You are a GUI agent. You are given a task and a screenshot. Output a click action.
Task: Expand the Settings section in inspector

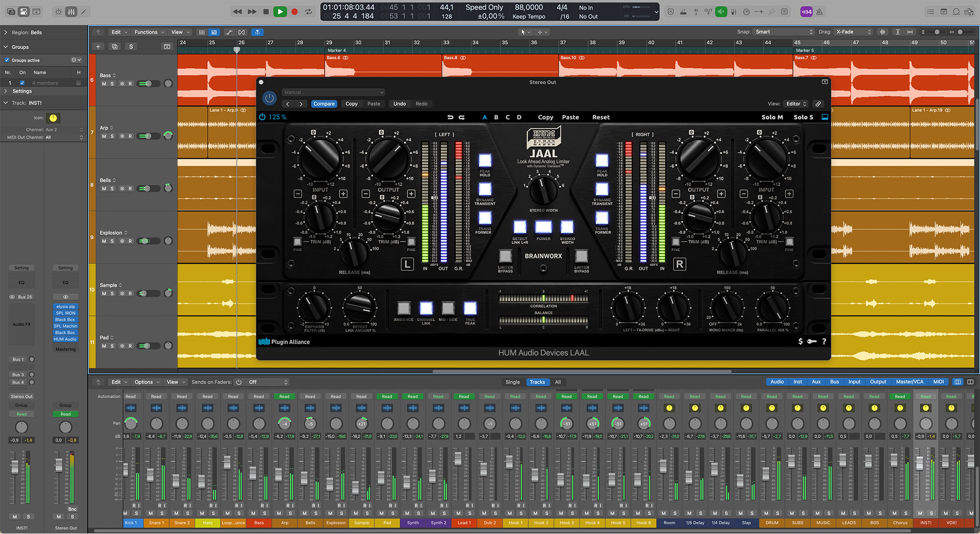[x=6, y=91]
